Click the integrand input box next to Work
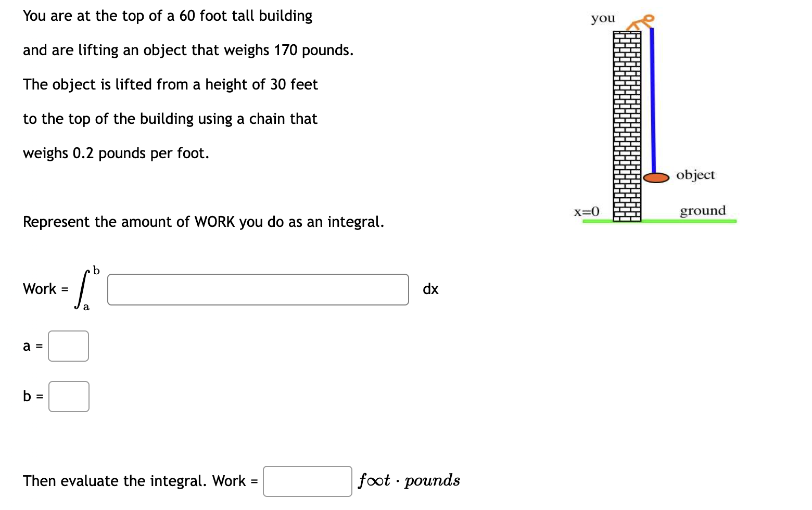The image size is (812, 510). coord(258,290)
